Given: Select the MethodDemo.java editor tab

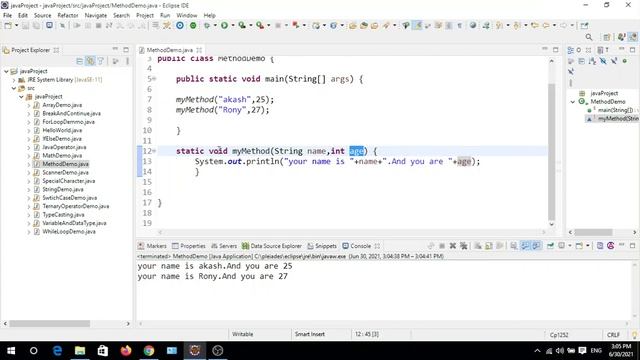Looking at the screenshot, I should 169,50.
